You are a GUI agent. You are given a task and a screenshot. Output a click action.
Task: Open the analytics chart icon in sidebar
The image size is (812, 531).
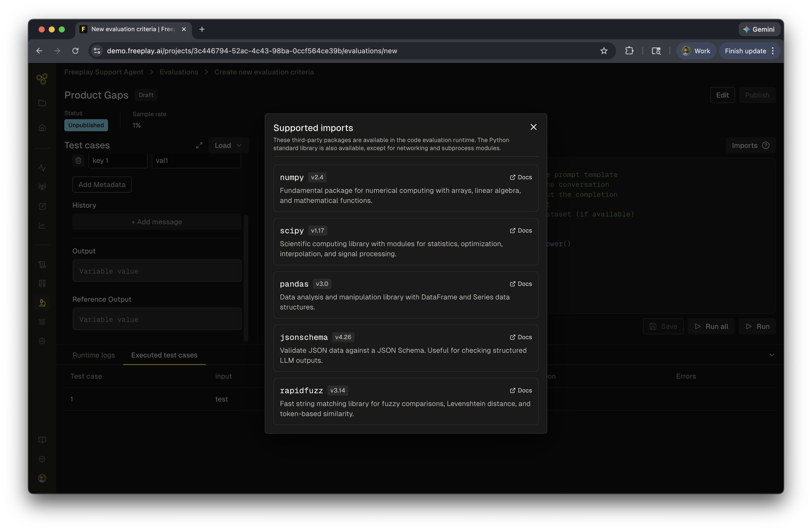(x=42, y=225)
